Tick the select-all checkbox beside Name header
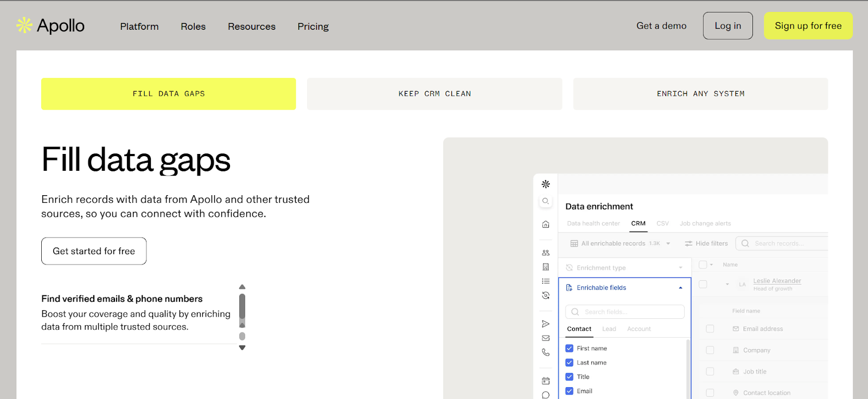 703,265
